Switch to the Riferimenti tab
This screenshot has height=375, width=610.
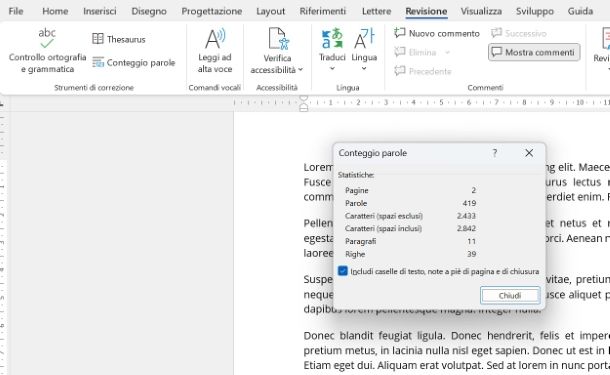323,11
